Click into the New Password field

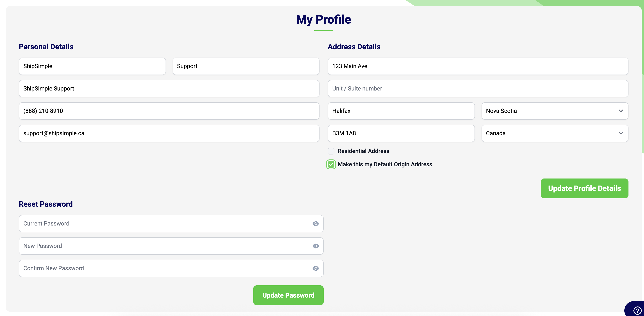[171, 246]
